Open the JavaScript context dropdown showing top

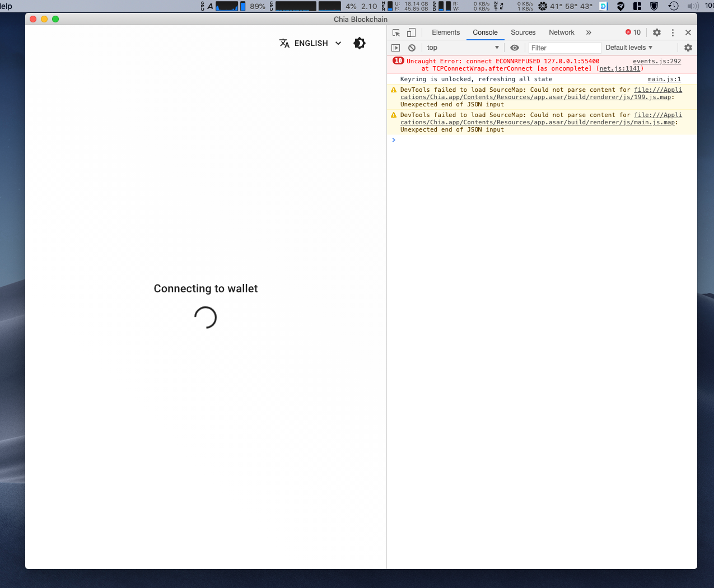461,48
